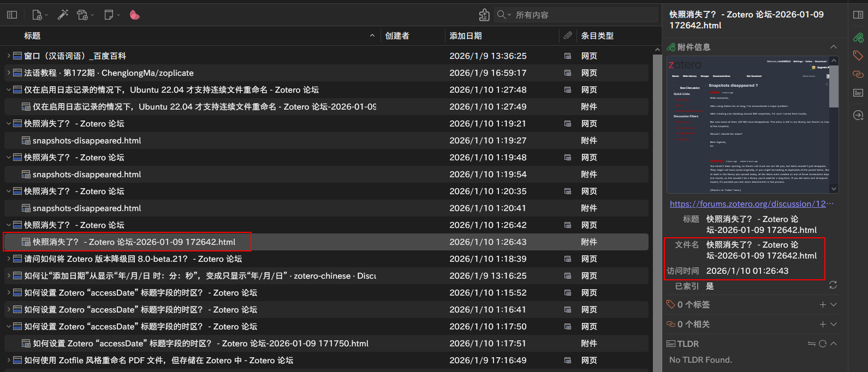Collapse the accessDate row added 1:17:50

(x=9, y=326)
